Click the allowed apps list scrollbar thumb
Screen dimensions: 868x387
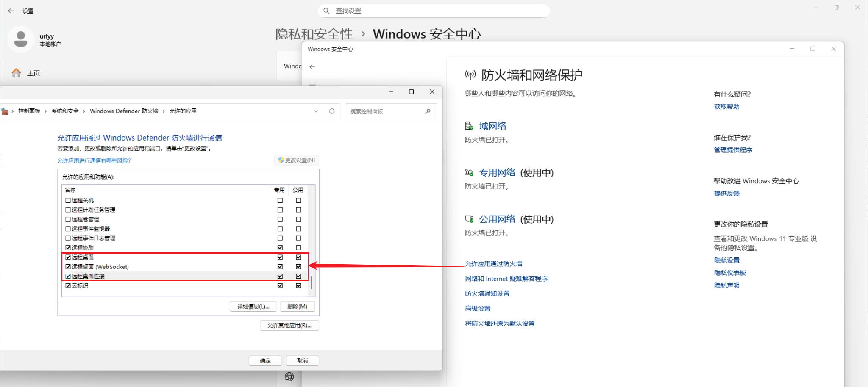point(312,283)
